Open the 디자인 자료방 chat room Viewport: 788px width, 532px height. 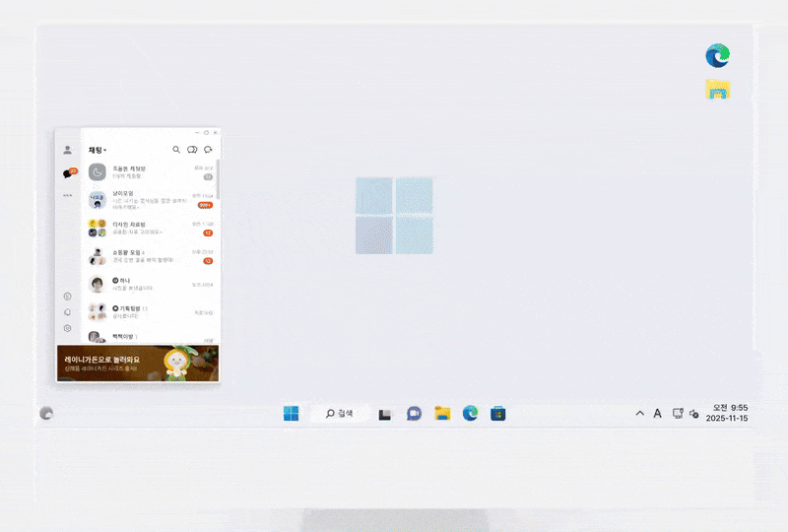(x=148, y=229)
